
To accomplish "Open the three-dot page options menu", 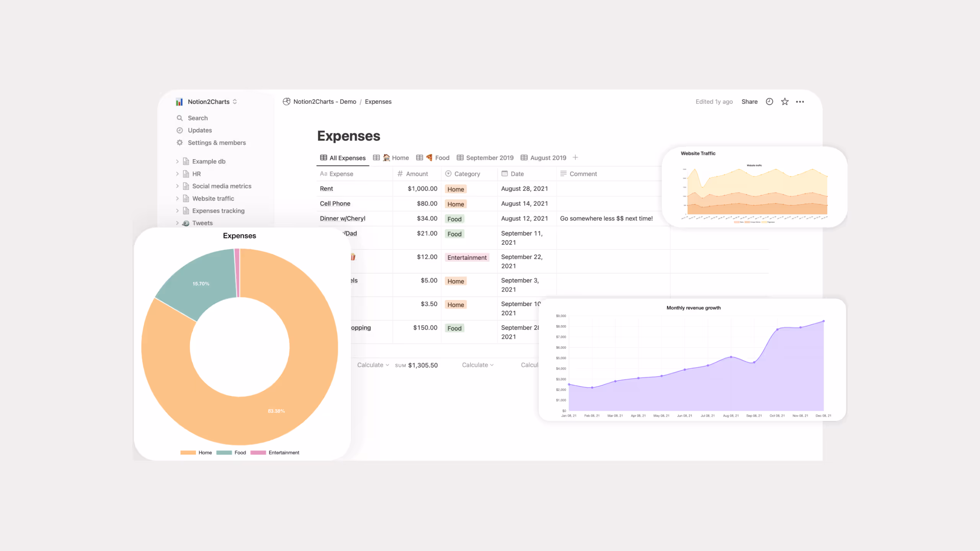I will (800, 102).
